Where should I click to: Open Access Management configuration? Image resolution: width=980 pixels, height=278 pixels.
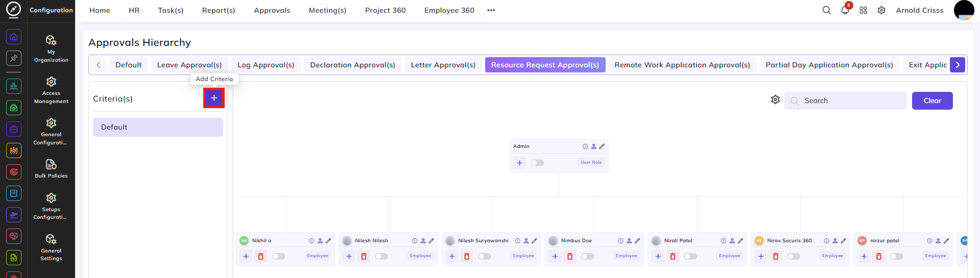click(x=51, y=90)
